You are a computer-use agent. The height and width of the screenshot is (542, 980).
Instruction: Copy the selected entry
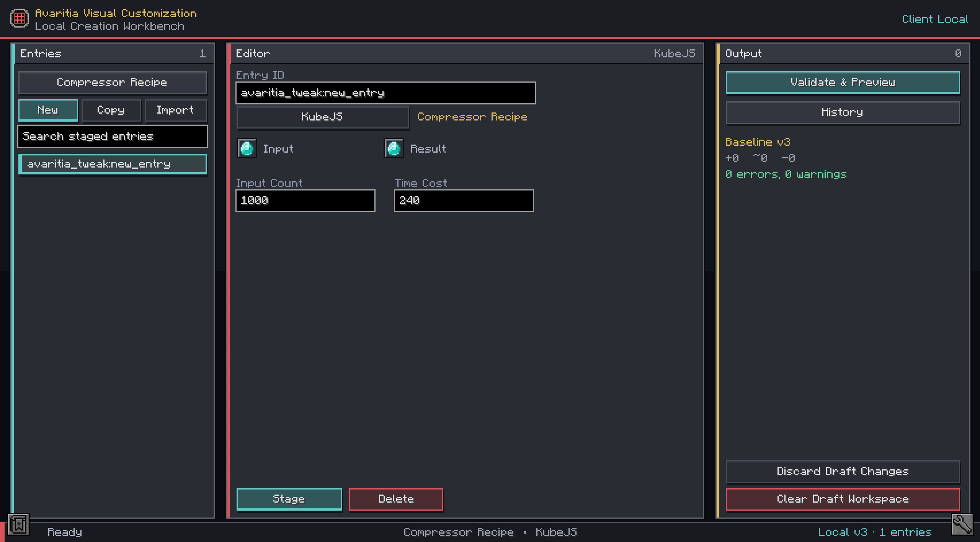(111, 110)
